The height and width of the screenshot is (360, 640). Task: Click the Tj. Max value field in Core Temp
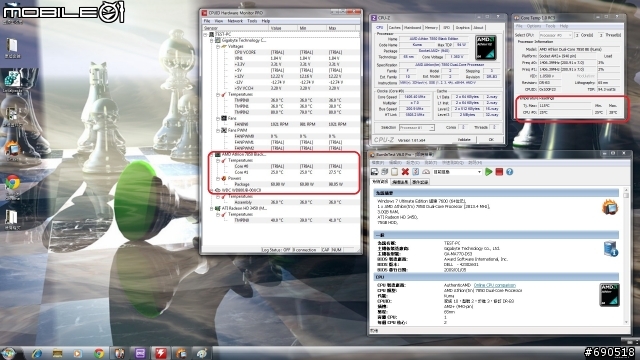coord(564,106)
